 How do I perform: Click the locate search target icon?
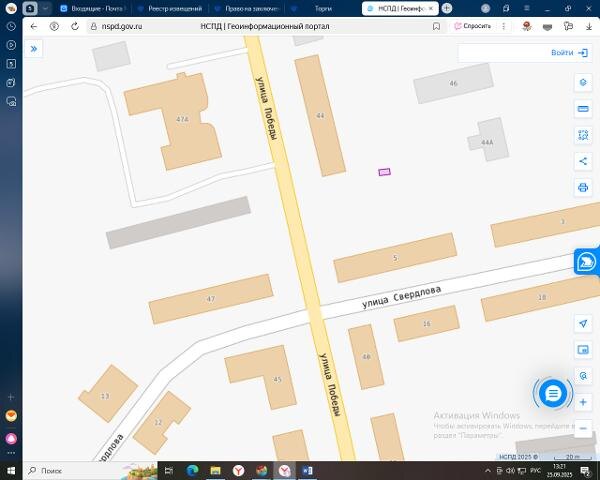583,376
